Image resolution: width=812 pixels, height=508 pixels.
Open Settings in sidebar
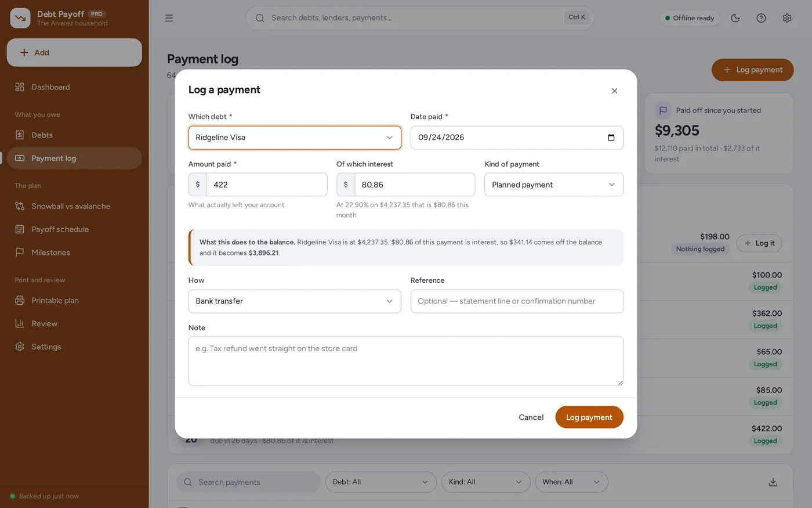tap(74, 347)
